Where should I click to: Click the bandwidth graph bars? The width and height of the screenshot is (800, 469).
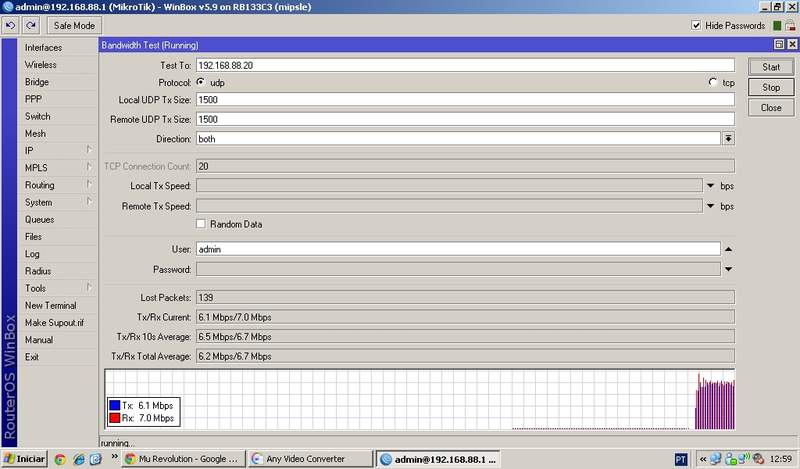tap(715, 403)
